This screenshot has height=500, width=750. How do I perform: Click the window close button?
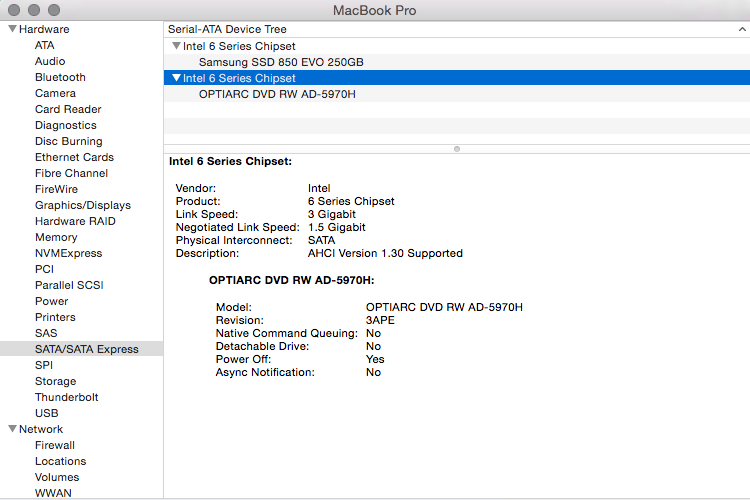click(14, 10)
